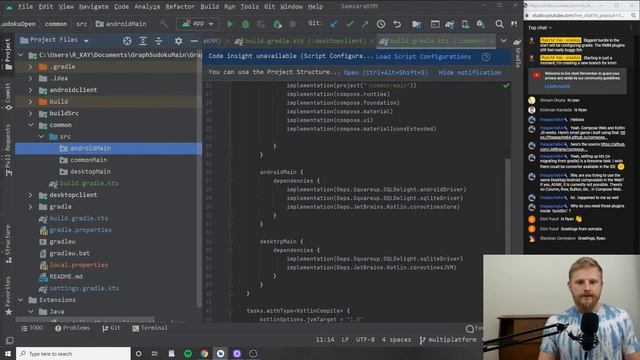Collapse the common module
This screenshot has height=360, width=640.
(x=30, y=125)
